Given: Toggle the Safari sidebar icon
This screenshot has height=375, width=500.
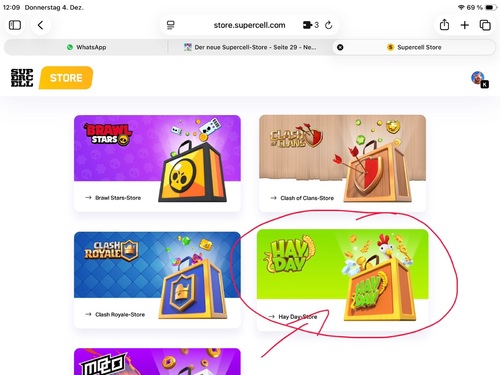Looking at the screenshot, I should [x=15, y=25].
